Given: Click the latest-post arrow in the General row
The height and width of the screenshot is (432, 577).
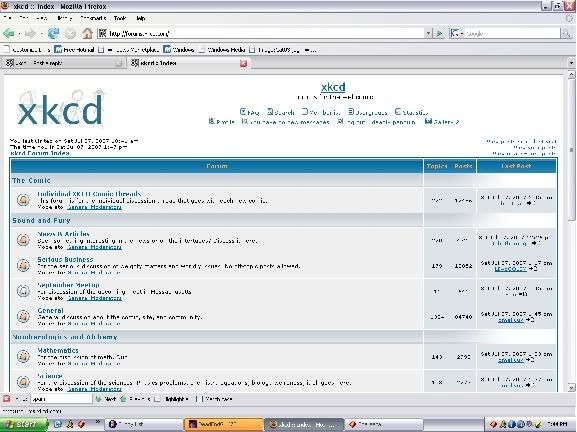Looking at the screenshot, I should point(529,320).
